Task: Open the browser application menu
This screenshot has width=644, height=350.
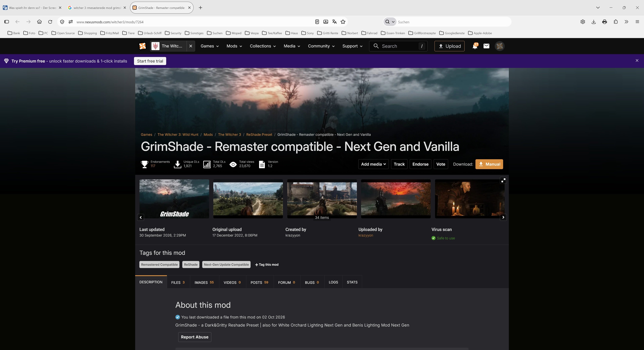Action: [637, 22]
